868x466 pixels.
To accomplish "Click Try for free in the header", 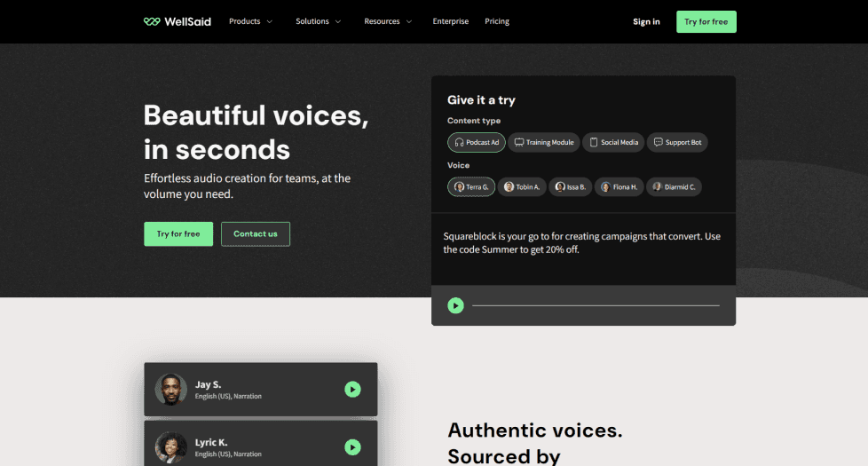I will [706, 21].
